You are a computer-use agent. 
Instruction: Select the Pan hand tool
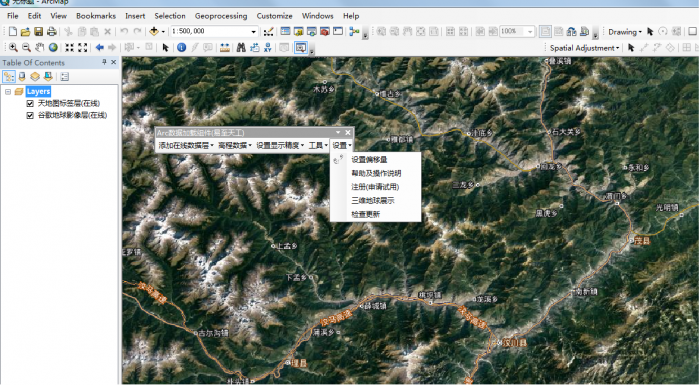click(40, 47)
